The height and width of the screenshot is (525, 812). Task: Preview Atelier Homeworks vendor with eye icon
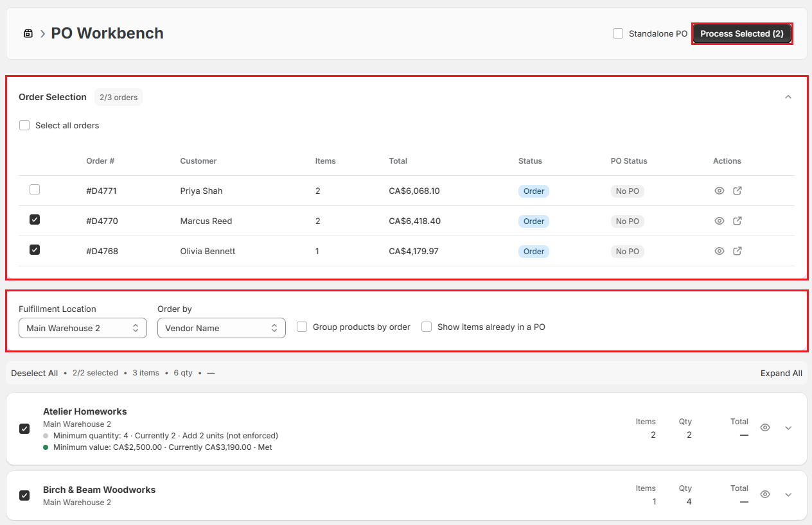pyautogui.click(x=765, y=427)
